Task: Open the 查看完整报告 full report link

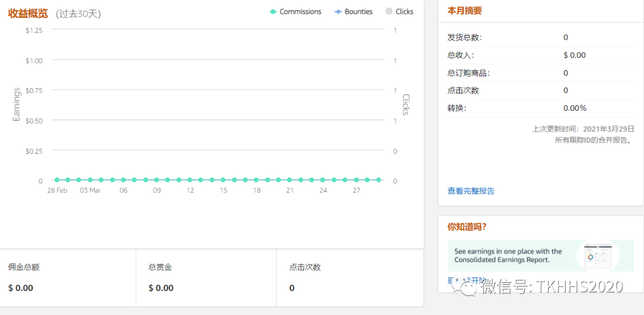Action: (x=470, y=191)
